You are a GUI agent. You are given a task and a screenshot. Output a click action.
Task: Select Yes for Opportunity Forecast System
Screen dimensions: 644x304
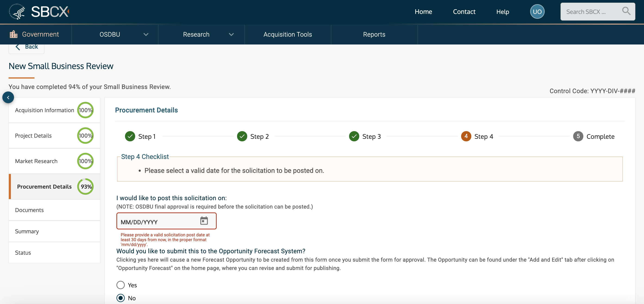click(121, 285)
